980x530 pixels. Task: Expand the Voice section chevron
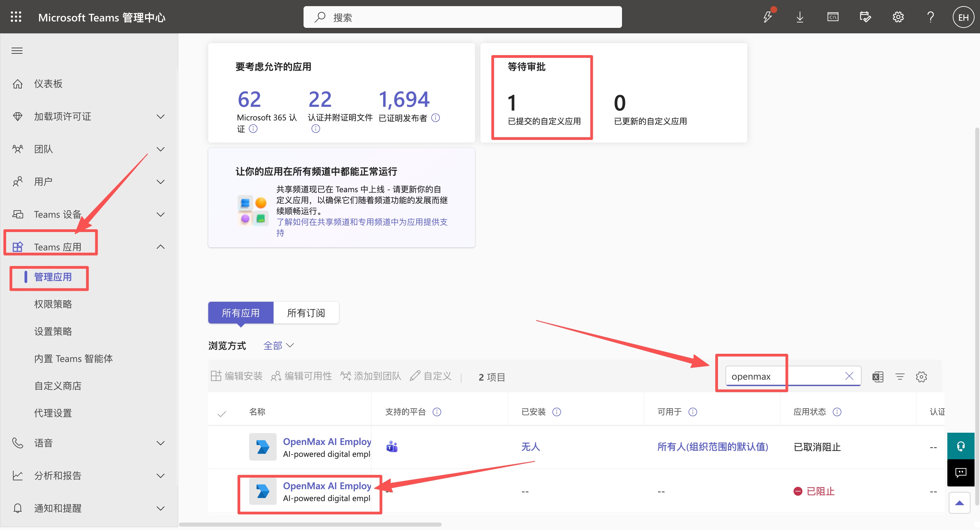coord(161,443)
